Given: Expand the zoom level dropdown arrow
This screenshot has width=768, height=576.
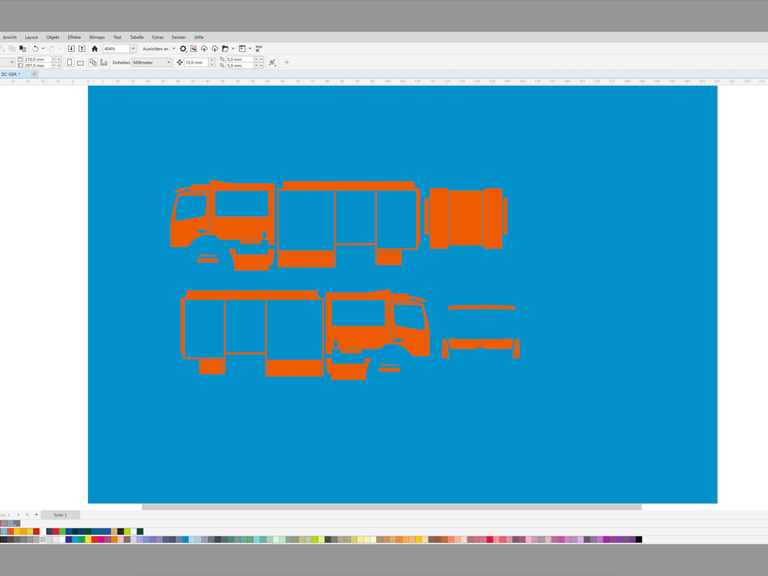Looking at the screenshot, I should pyautogui.click(x=133, y=48).
